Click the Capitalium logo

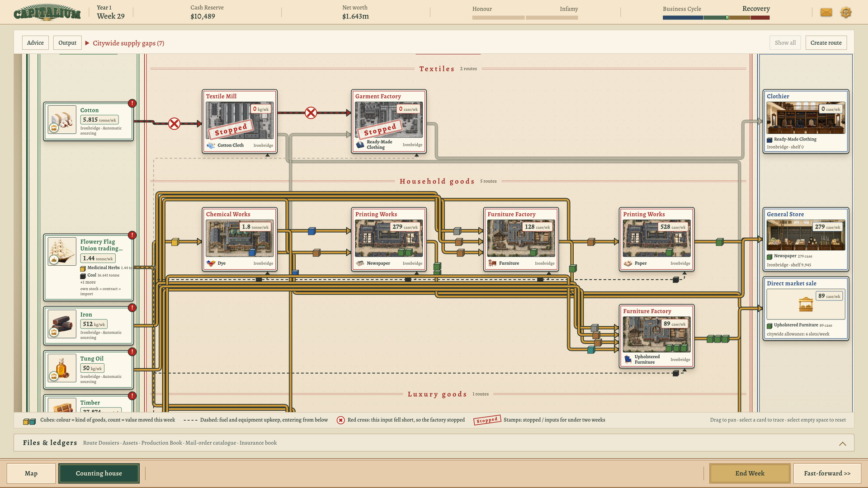pos(47,13)
